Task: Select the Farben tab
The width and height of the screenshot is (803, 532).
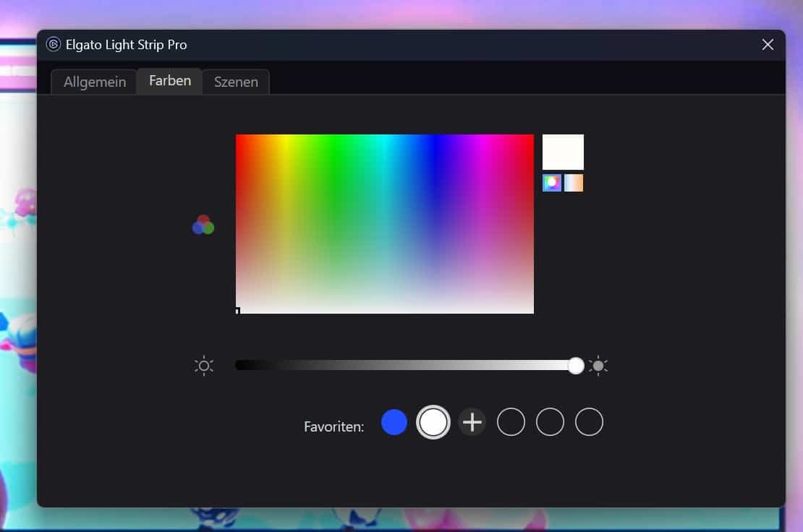Action: 170,81
